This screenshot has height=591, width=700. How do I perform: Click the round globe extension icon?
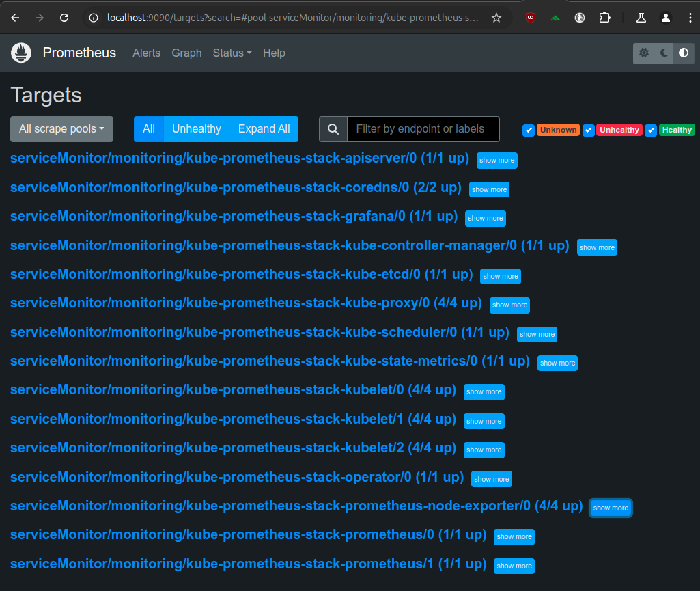(580, 18)
